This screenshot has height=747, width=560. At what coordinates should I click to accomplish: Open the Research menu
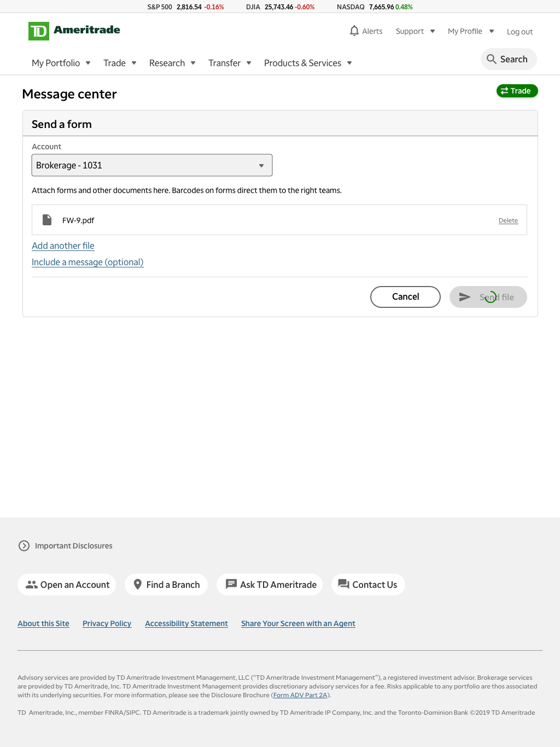[172, 63]
